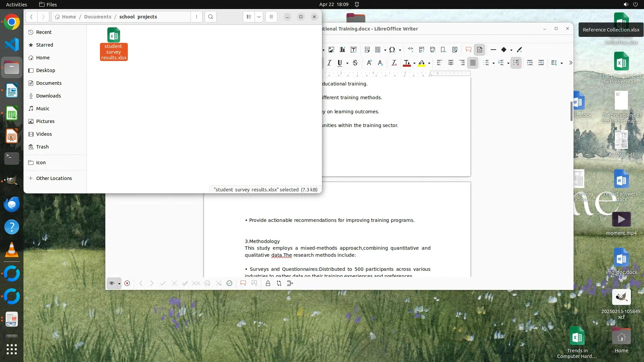Toggle Record Changes button

tap(127, 283)
